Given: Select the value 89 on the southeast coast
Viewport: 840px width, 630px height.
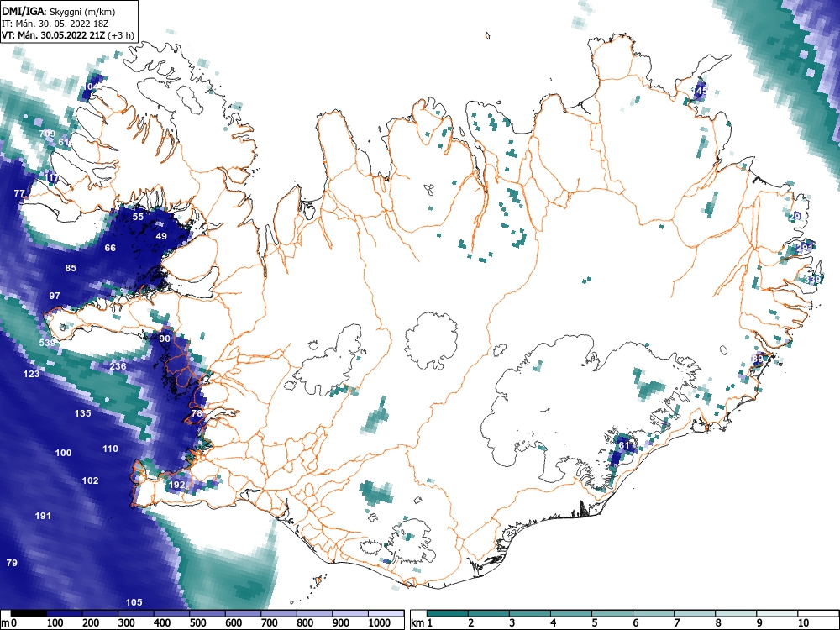Looking at the screenshot, I should 757,359.
